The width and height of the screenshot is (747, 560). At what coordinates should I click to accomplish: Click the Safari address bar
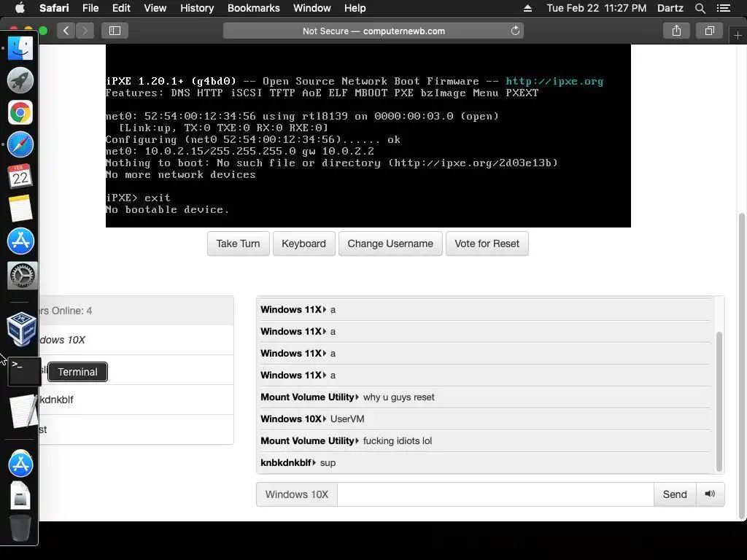pyautogui.click(x=373, y=31)
